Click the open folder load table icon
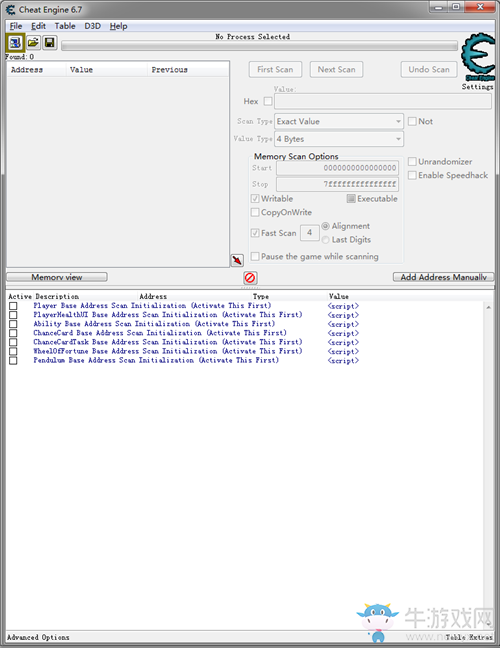The width and height of the screenshot is (500, 648). 33,43
